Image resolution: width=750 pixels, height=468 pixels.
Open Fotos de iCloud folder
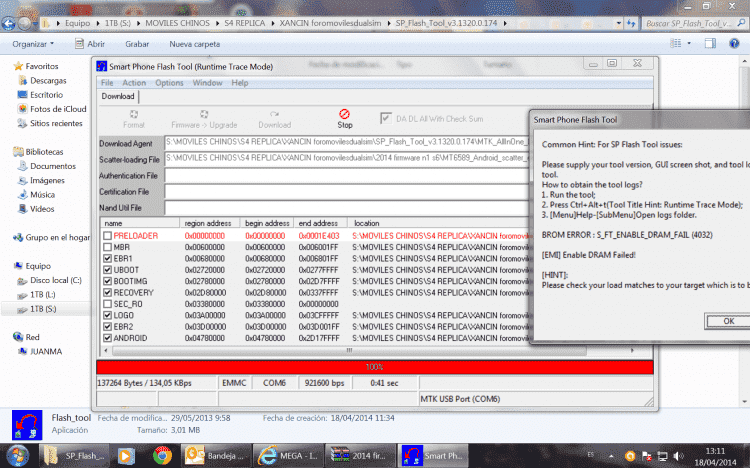[x=58, y=109]
